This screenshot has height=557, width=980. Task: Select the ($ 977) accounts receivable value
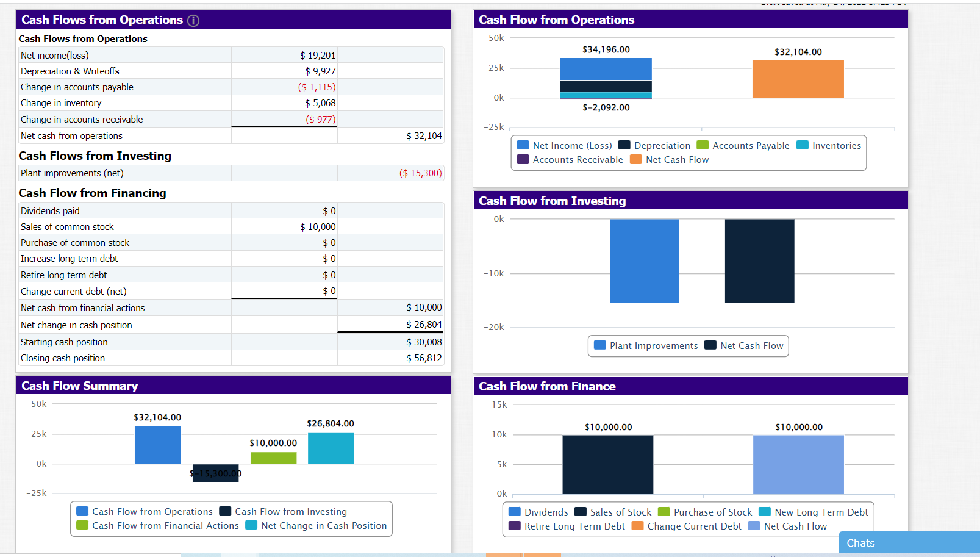point(321,119)
